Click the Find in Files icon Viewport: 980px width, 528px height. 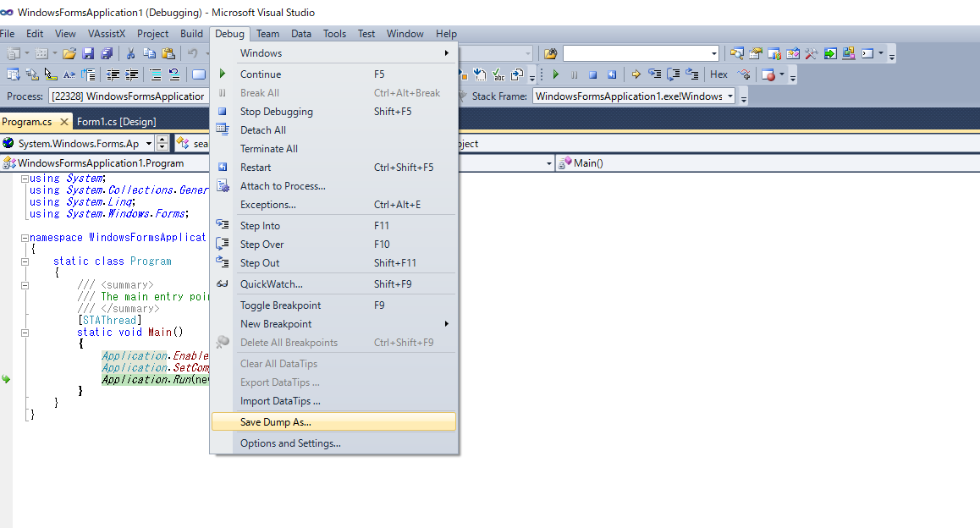pos(550,54)
